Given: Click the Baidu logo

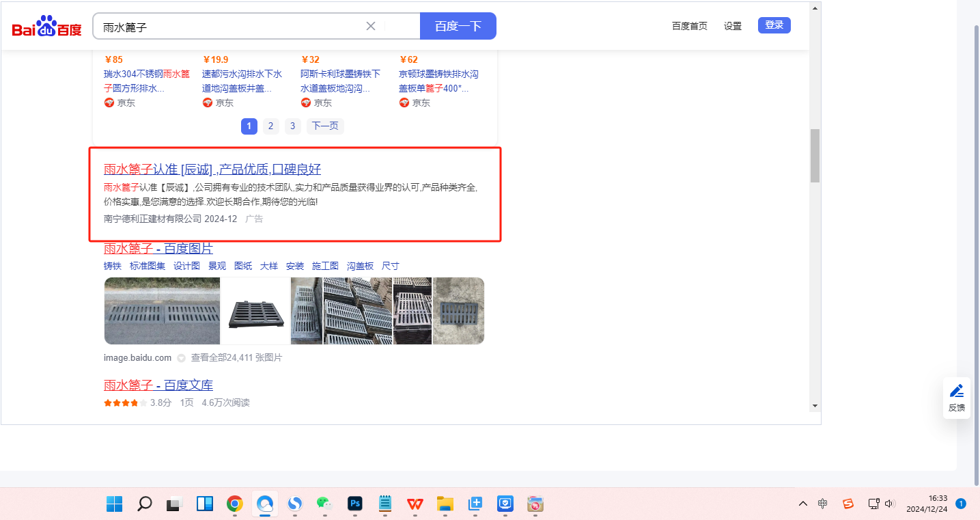Looking at the screenshot, I should click(46, 27).
